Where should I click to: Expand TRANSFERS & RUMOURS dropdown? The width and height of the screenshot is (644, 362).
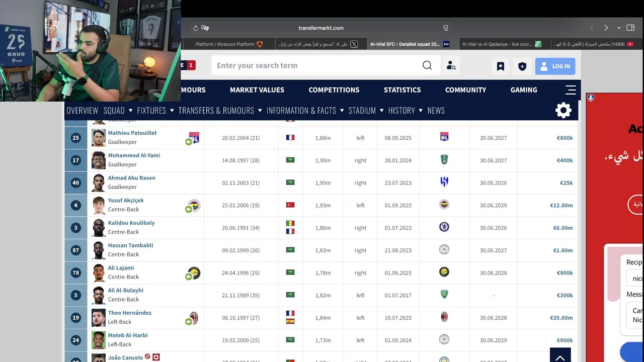260,111
